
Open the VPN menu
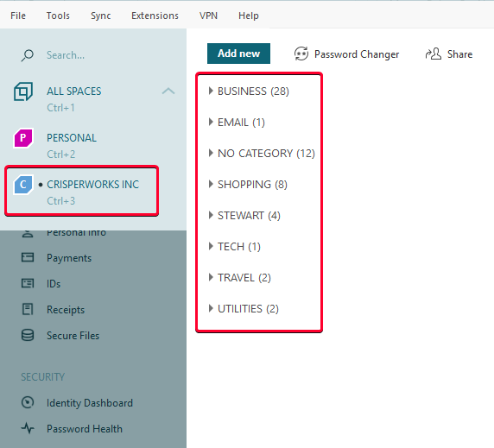coord(208,16)
